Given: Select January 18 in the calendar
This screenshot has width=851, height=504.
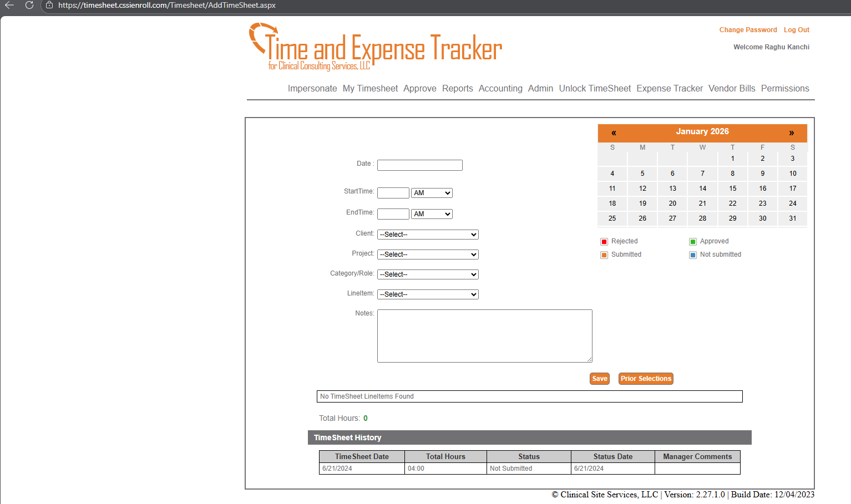Looking at the screenshot, I should pos(612,203).
